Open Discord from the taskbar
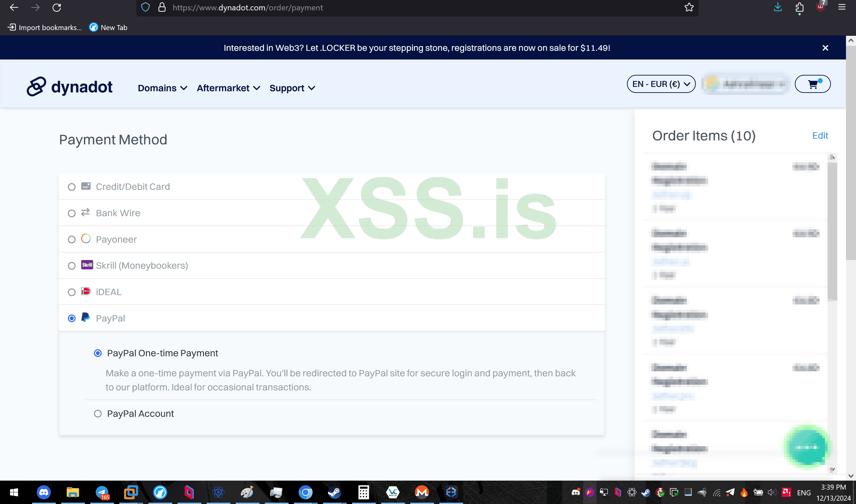 (44, 492)
